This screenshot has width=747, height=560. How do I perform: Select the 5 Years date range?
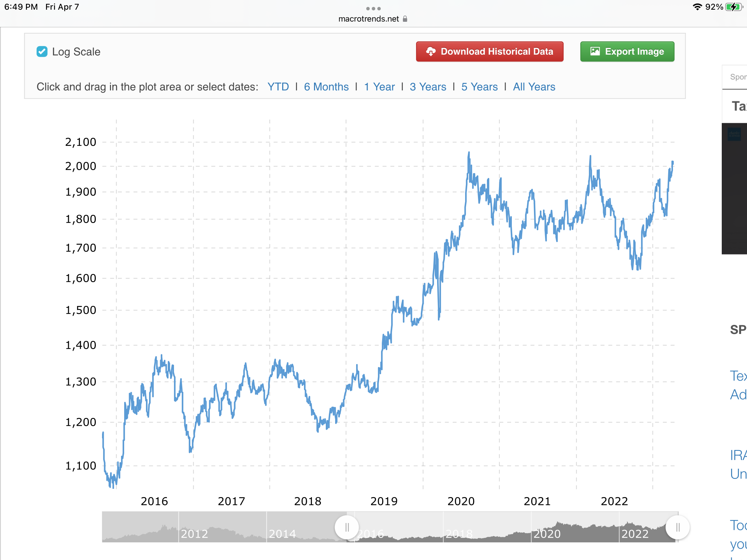[479, 87]
